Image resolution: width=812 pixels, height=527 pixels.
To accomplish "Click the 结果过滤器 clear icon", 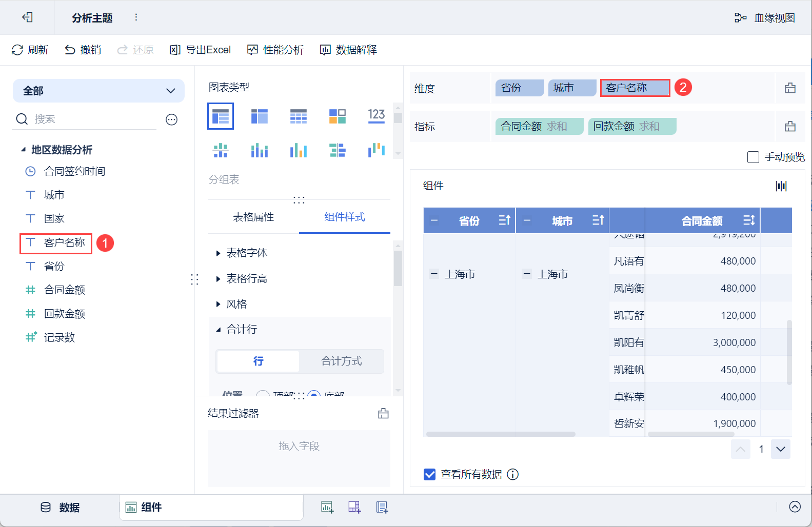I will [x=383, y=414].
